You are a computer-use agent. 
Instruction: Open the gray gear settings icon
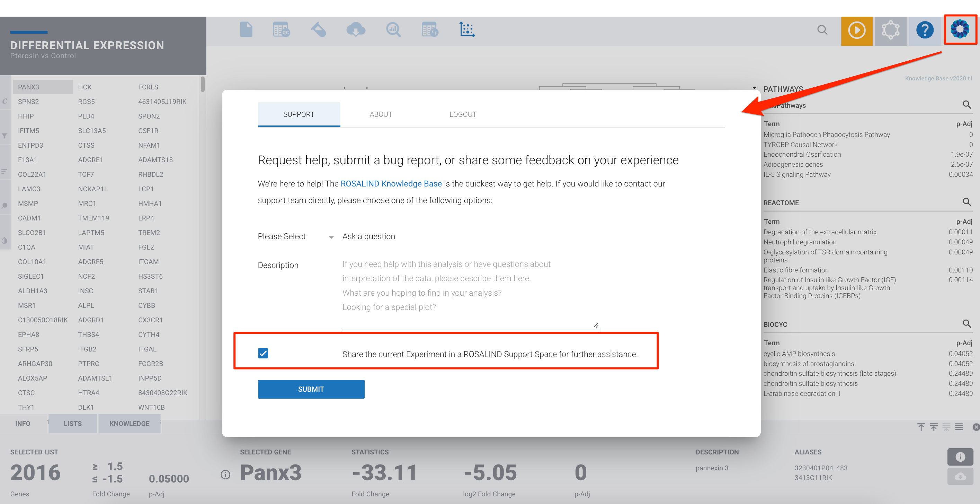click(890, 31)
